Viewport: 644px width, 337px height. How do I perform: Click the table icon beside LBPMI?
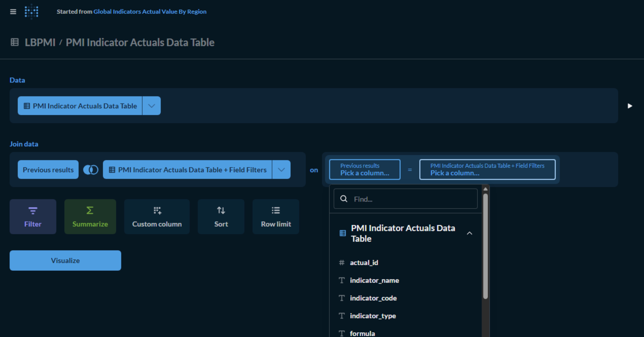click(14, 42)
